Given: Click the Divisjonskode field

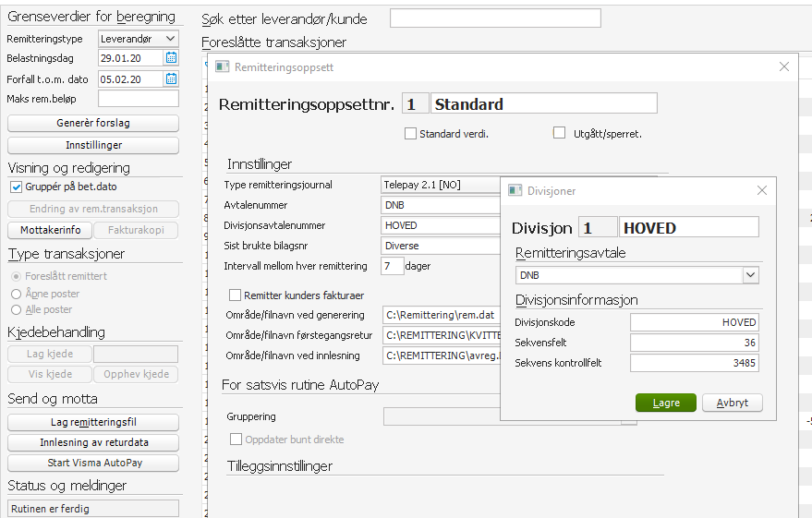Looking at the screenshot, I should click(695, 322).
